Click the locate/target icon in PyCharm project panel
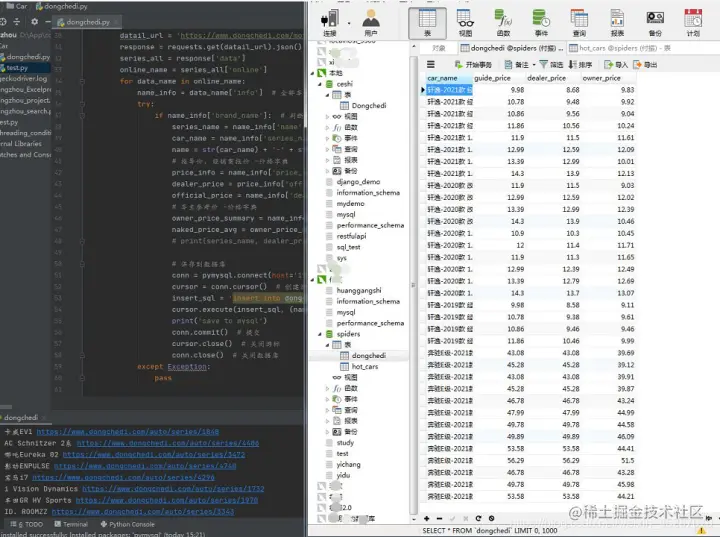The image size is (720, 537). point(3,22)
